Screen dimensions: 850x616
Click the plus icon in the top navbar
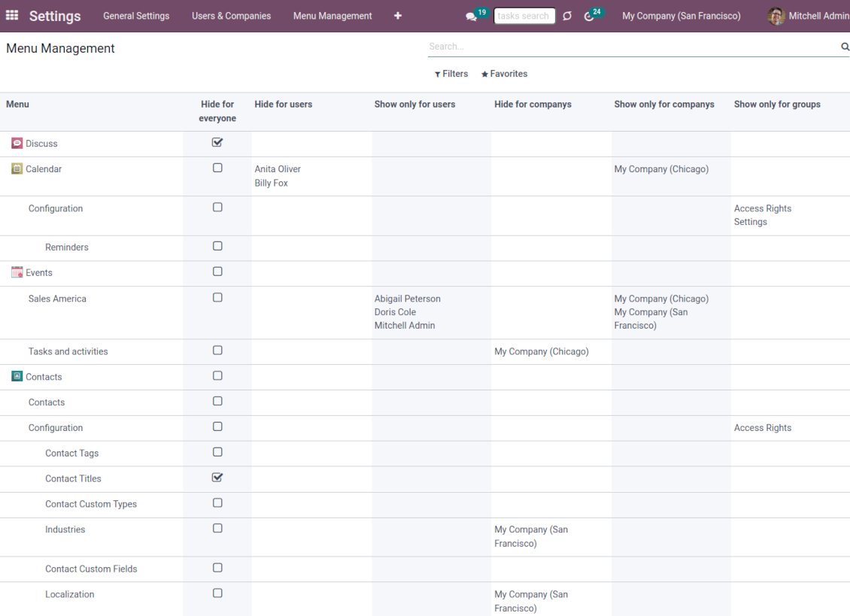coord(398,16)
